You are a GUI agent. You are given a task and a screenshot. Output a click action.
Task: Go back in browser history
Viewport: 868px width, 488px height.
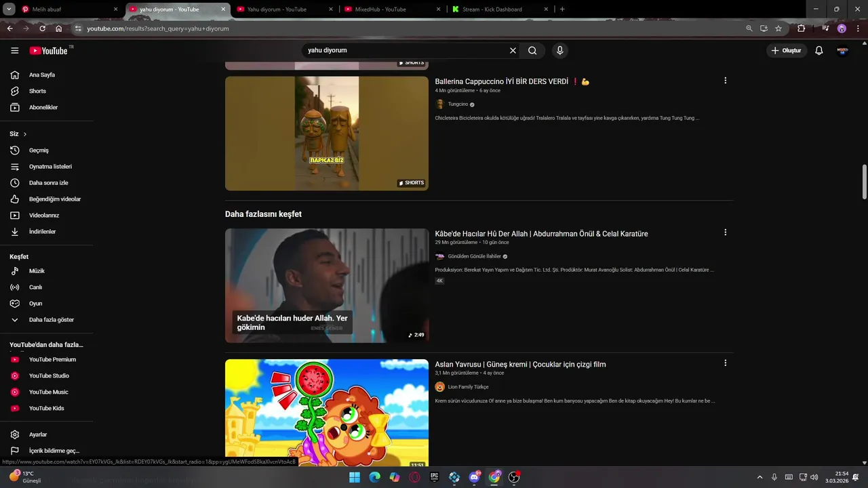pyautogui.click(x=9, y=28)
